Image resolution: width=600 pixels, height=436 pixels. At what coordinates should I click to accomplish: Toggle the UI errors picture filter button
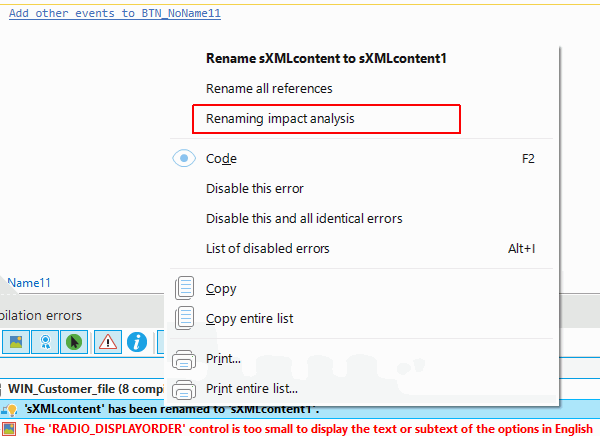16,342
